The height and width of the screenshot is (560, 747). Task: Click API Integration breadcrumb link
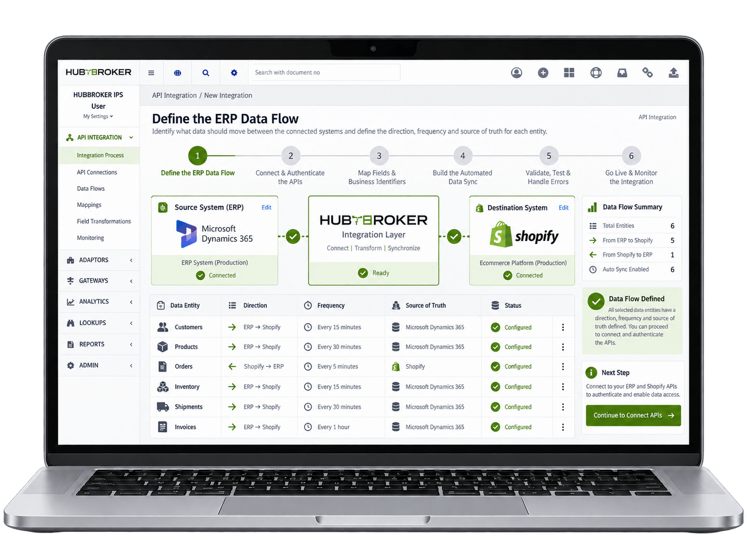(x=174, y=95)
